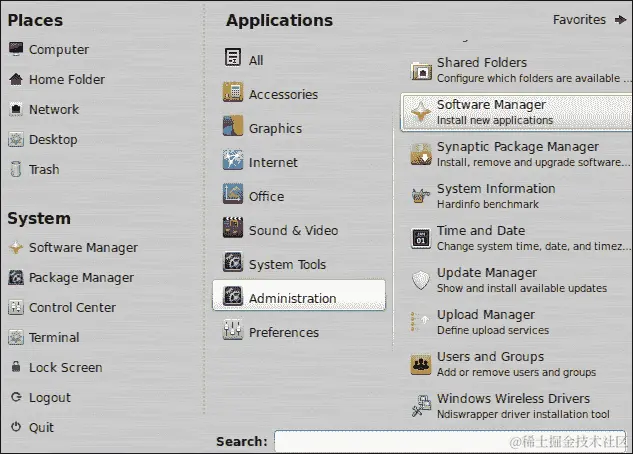Select the Administration category label

point(293,299)
